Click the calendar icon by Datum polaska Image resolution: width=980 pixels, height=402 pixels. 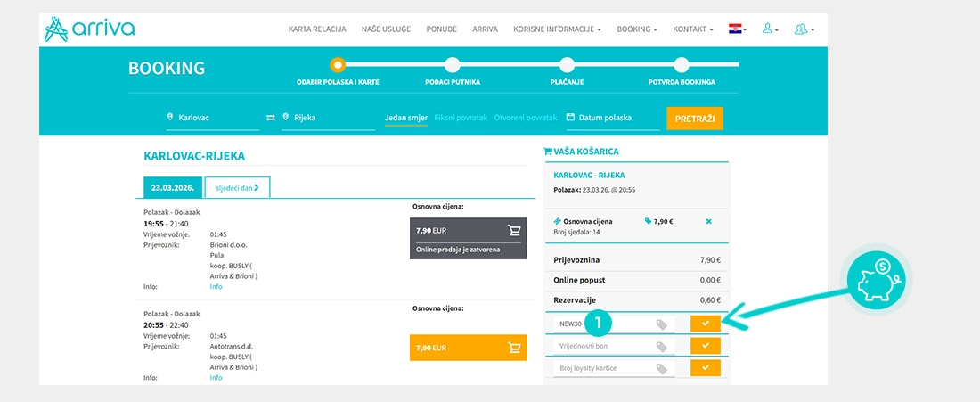click(570, 118)
